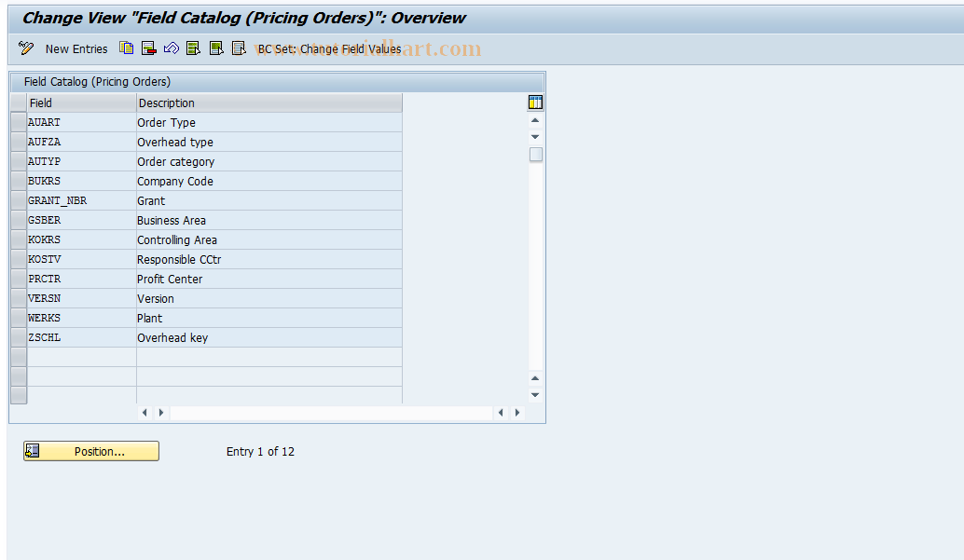This screenshot has height=560, width=964.
Task: Select row marker for AUFZA
Action: point(19,142)
